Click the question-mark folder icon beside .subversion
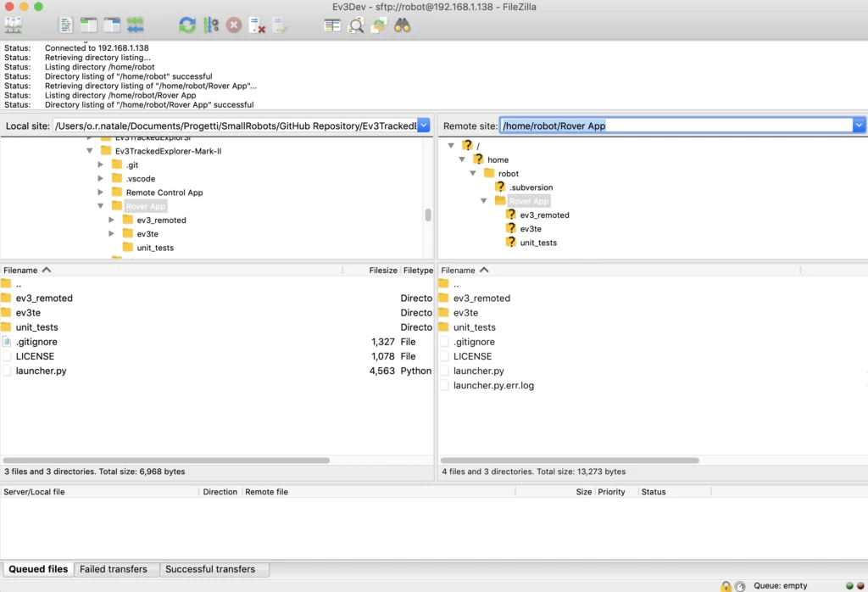The image size is (868, 592). coord(500,187)
